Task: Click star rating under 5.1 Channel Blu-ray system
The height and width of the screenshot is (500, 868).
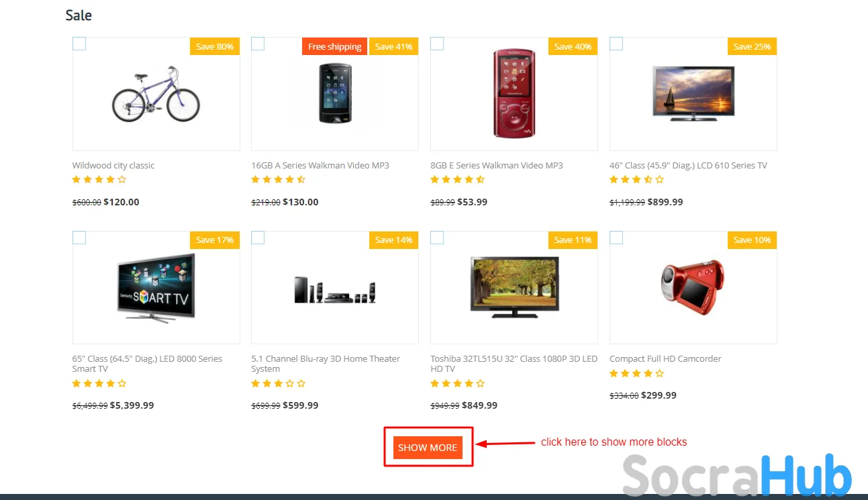Action: coord(278,383)
